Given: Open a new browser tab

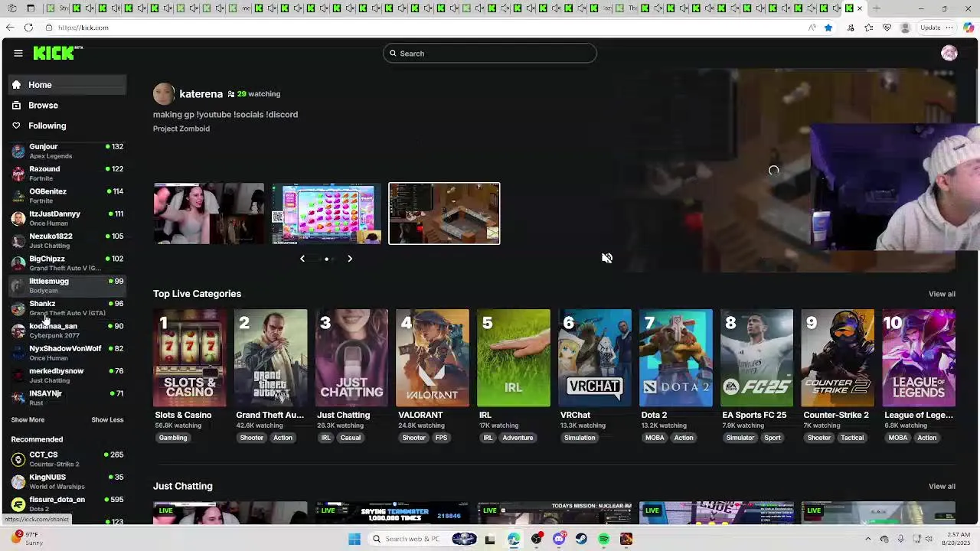Looking at the screenshot, I should pos(877,8).
